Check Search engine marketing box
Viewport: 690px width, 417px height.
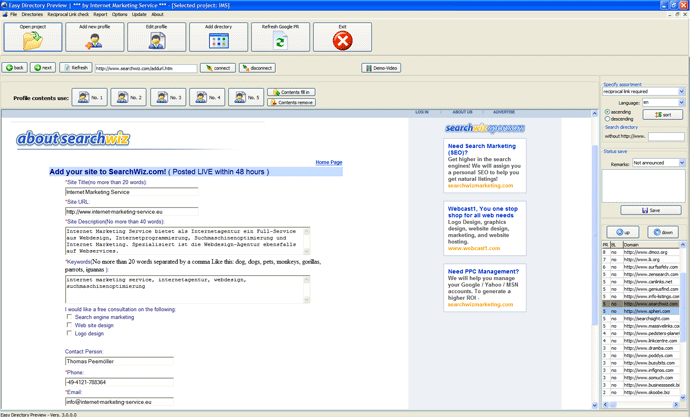pyautogui.click(x=69, y=317)
